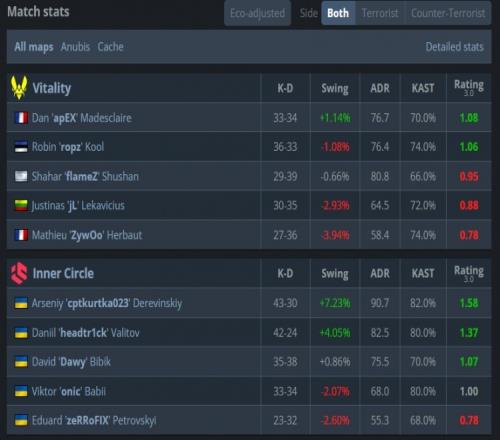Click the Vitality team logo icon
The width and height of the screenshot is (500, 440).
coord(19,88)
